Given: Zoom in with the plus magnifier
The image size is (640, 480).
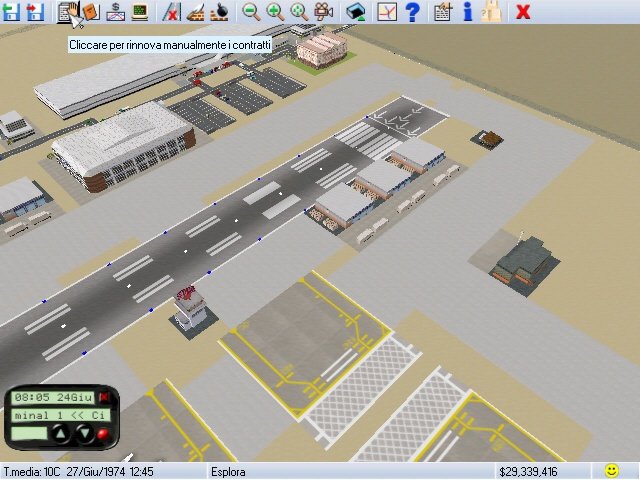Looking at the screenshot, I should pyautogui.click(x=275, y=12).
